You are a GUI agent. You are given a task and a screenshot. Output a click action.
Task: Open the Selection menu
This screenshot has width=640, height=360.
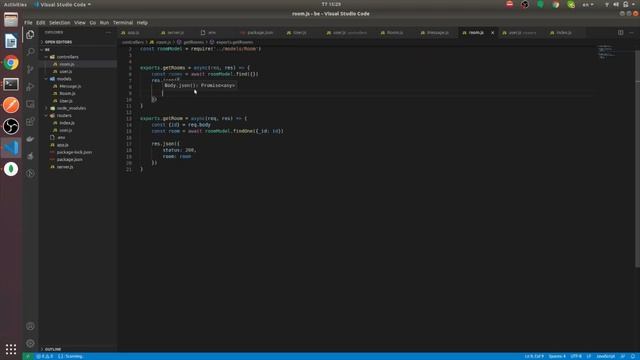60,22
